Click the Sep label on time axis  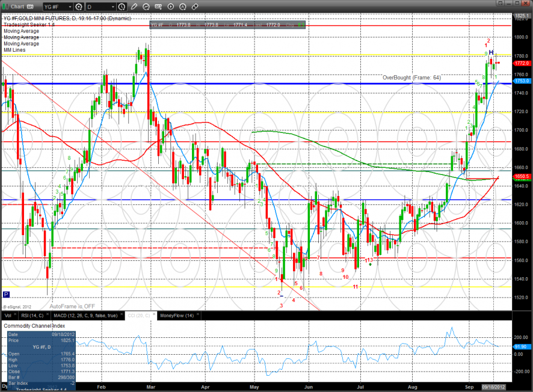point(469,387)
